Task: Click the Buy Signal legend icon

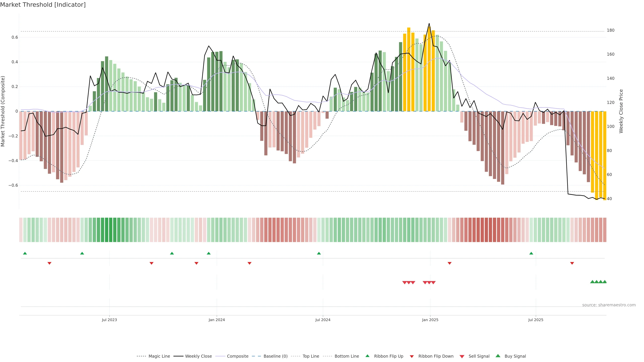Action: 498,356
